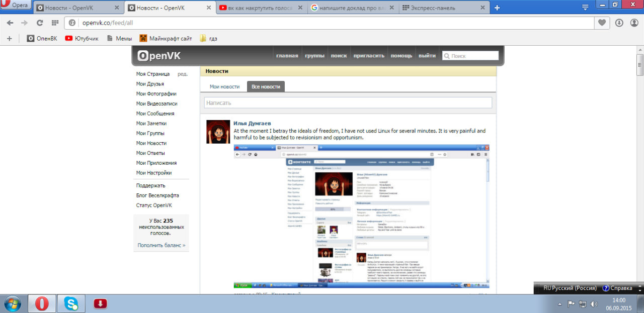Click the Справка help icon on language bar
The width and height of the screenshot is (644, 313).
[x=617, y=288]
